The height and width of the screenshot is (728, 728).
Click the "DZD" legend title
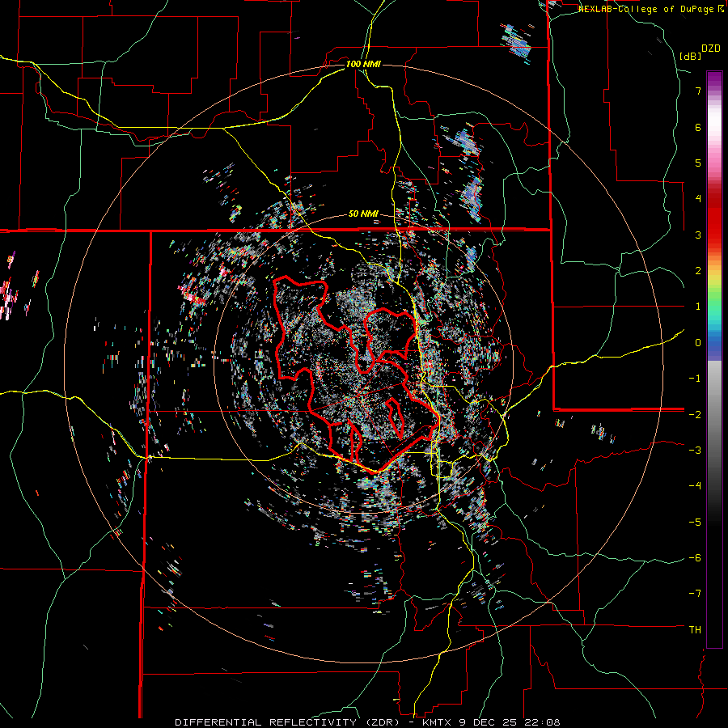click(711, 48)
